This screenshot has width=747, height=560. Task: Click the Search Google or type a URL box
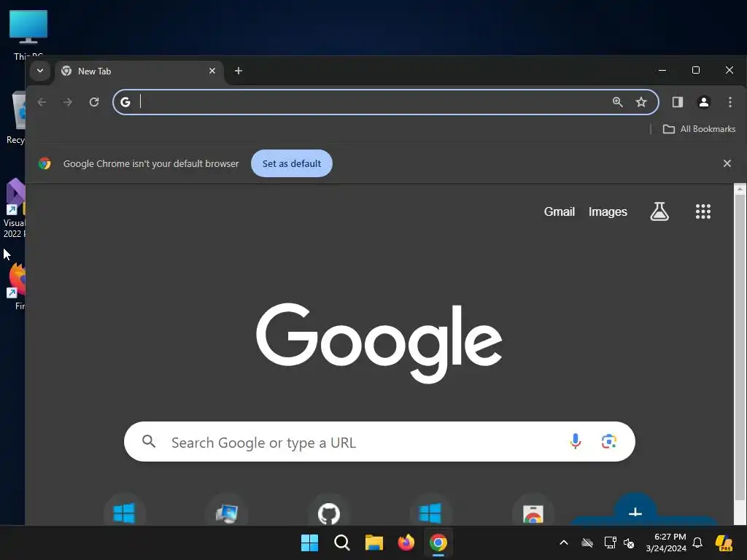(379, 441)
